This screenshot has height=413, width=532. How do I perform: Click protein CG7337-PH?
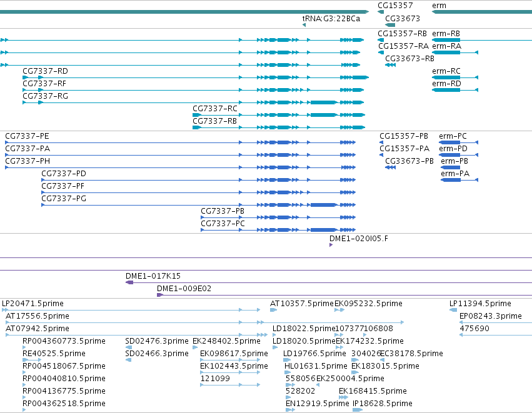pos(28,161)
